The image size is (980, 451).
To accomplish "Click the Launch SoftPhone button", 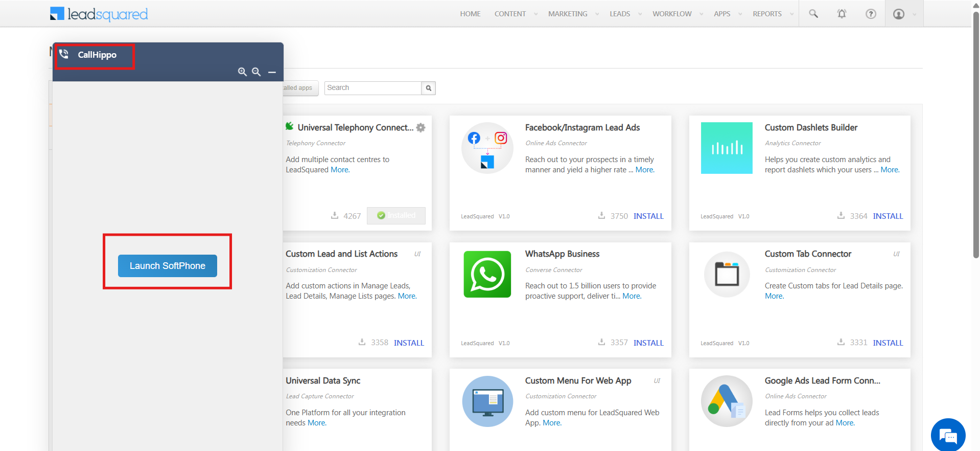I will click(x=168, y=266).
